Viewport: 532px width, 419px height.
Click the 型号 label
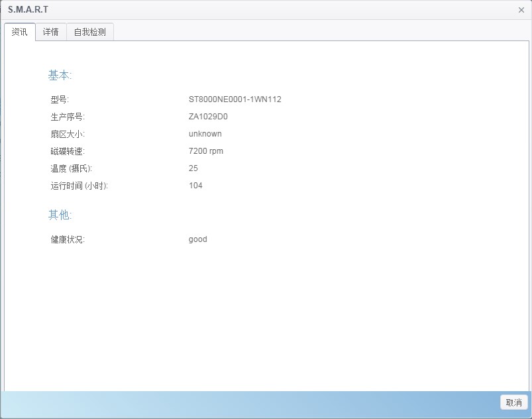60,99
